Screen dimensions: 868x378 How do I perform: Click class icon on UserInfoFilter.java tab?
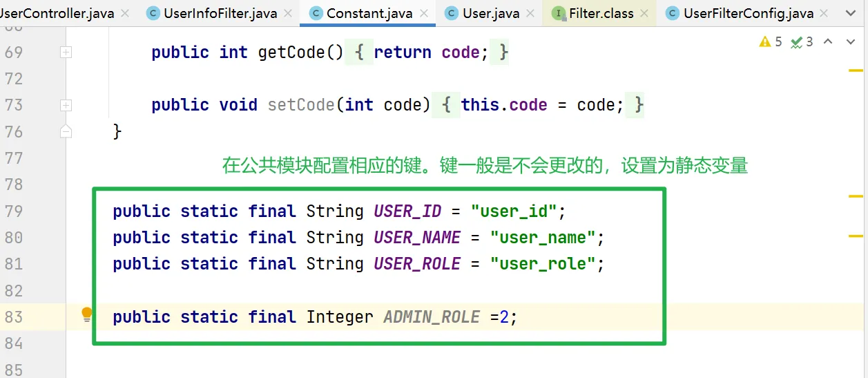click(153, 13)
